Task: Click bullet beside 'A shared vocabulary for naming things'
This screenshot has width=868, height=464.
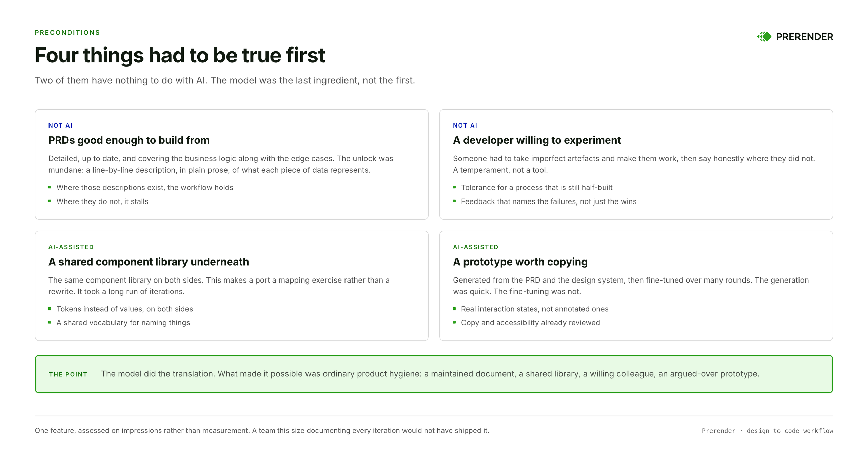Action: click(x=50, y=322)
